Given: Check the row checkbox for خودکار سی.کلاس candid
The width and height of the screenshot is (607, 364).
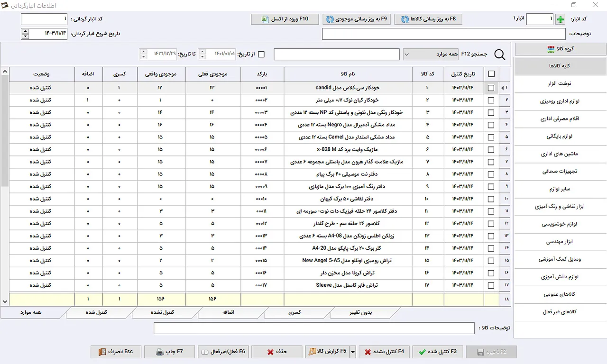Looking at the screenshot, I should tap(491, 88).
